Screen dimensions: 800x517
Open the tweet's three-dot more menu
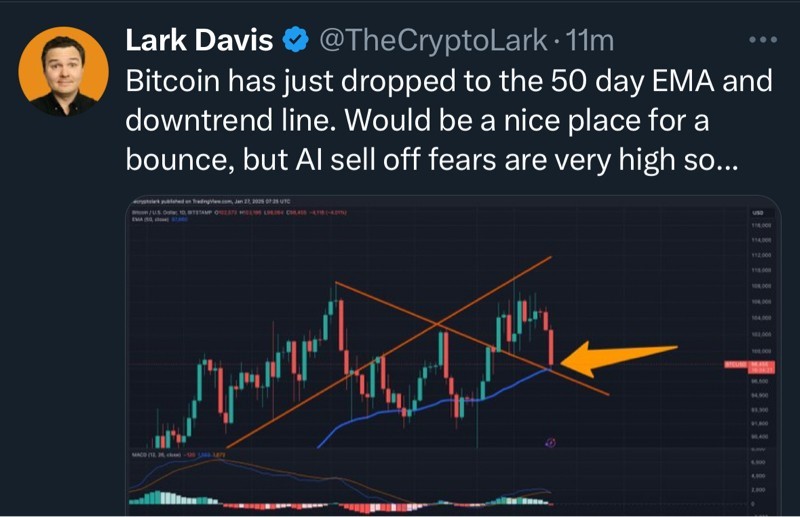(x=762, y=40)
